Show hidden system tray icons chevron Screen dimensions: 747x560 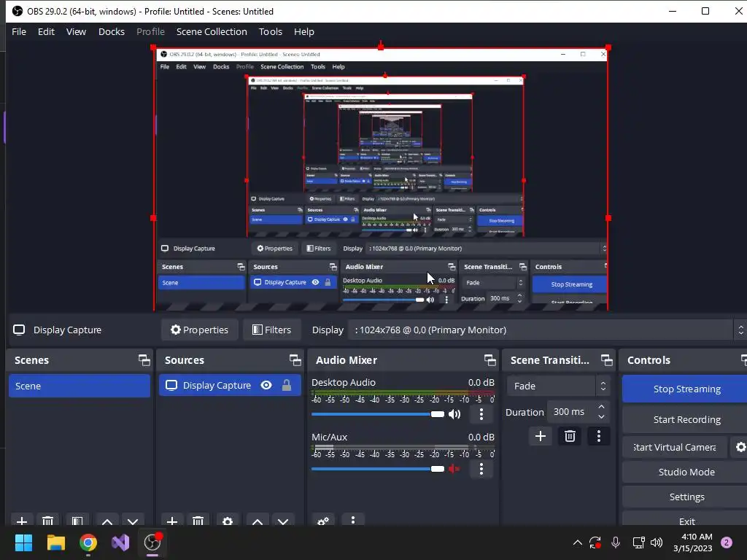[577, 542]
